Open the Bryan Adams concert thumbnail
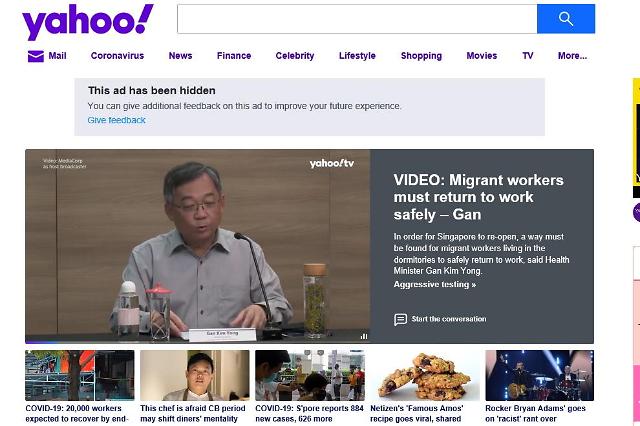 [540, 375]
